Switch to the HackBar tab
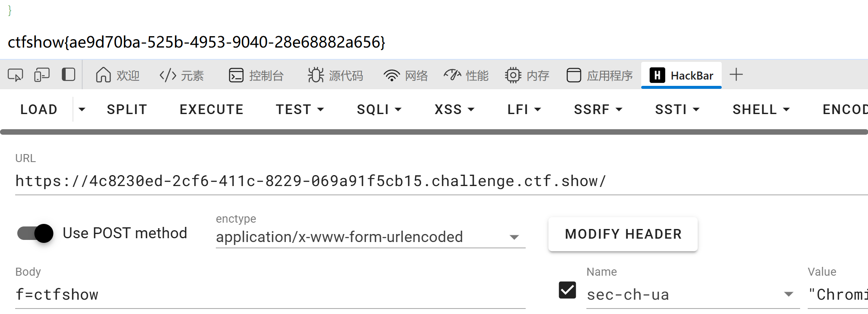 (x=681, y=75)
